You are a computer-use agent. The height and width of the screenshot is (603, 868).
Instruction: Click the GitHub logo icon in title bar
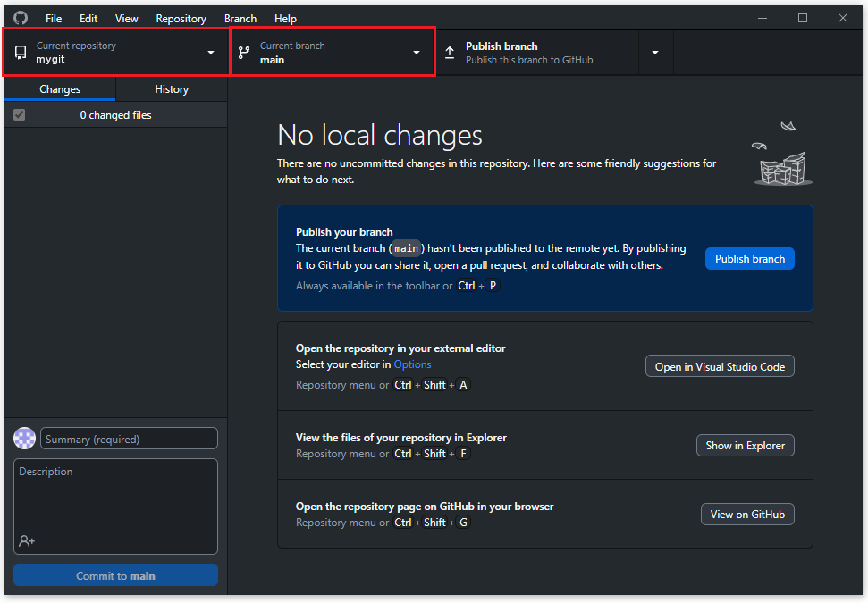(21, 18)
